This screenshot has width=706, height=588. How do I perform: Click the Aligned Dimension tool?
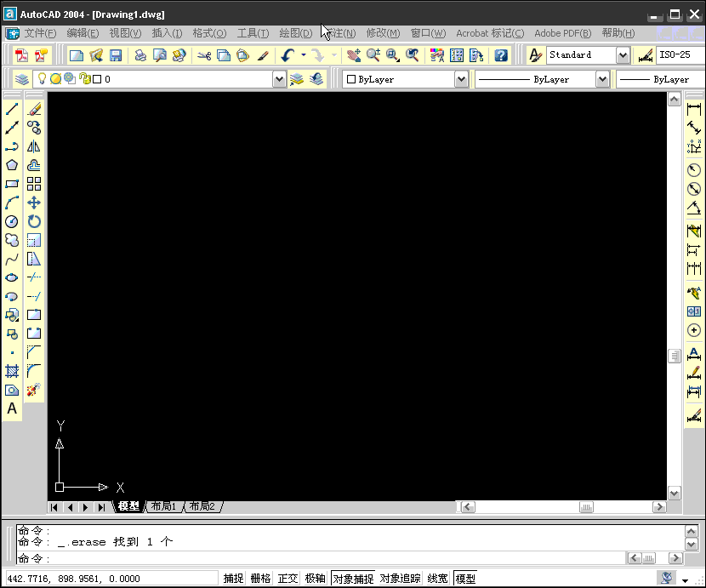point(694,128)
